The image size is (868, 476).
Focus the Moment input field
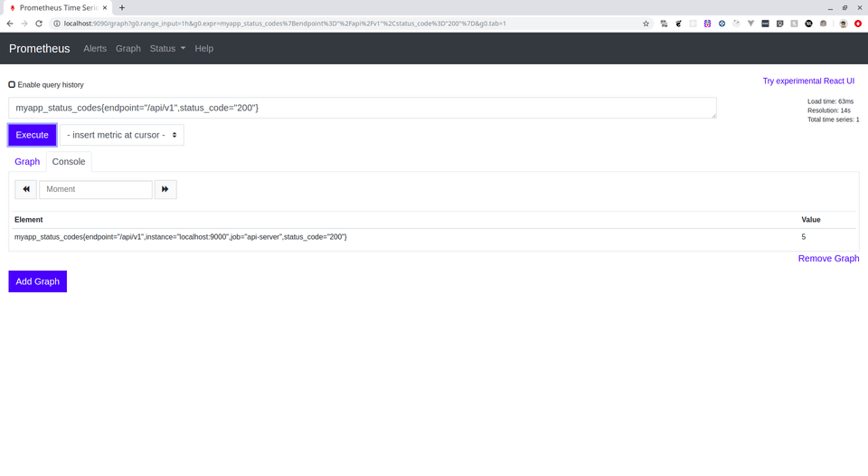pos(95,189)
